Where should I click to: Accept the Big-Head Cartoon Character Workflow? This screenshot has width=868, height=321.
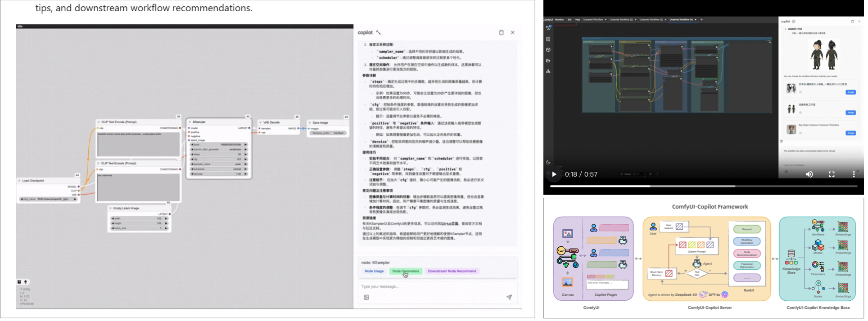click(x=850, y=133)
